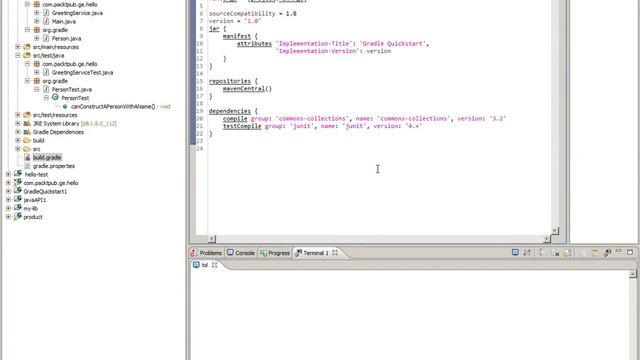
Task: Click the build folder icon
Action: click(27, 140)
